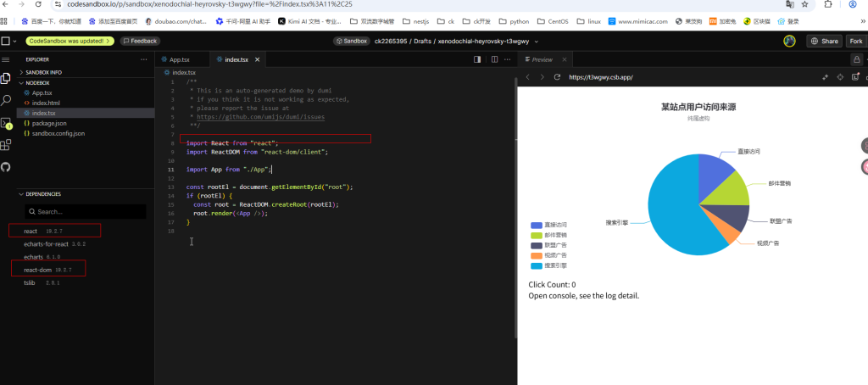Open the preview console icon with red dot
The height and width of the screenshot is (385, 868).
[855, 77]
